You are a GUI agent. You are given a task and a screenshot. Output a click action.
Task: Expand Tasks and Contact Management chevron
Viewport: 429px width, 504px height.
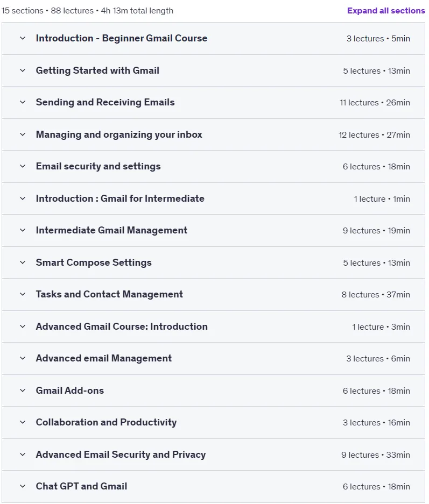[23, 294]
